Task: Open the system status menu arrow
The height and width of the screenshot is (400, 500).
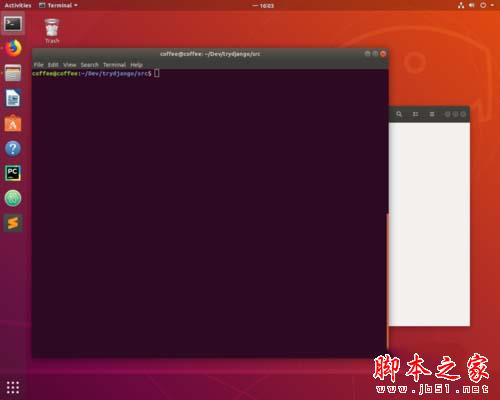Action: click(492, 5)
